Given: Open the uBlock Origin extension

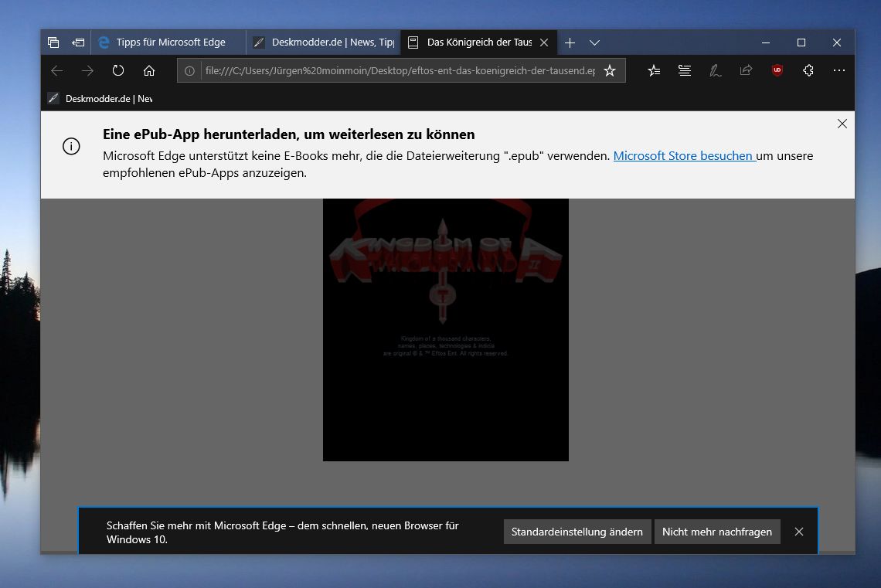Looking at the screenshot, I should (777, 70).
